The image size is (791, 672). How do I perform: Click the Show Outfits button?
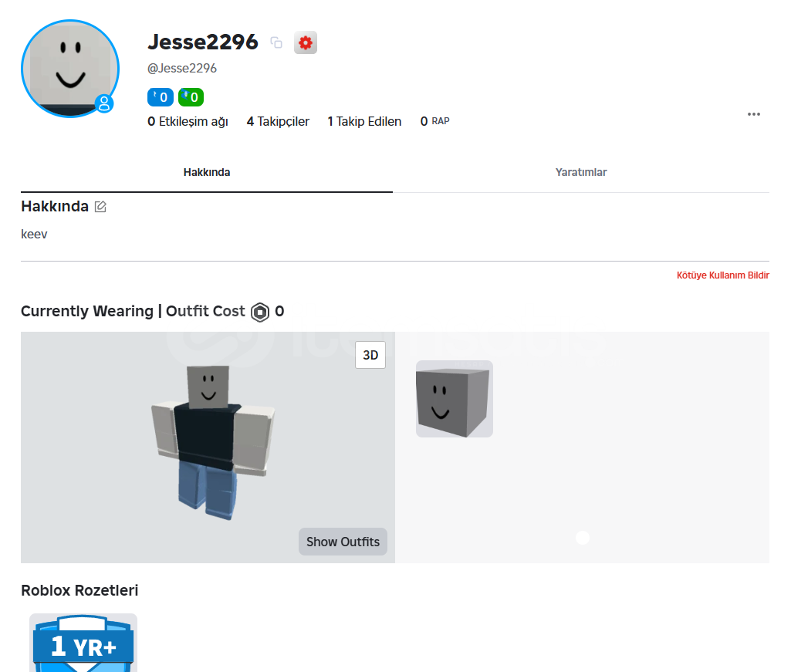coord(343,542)
